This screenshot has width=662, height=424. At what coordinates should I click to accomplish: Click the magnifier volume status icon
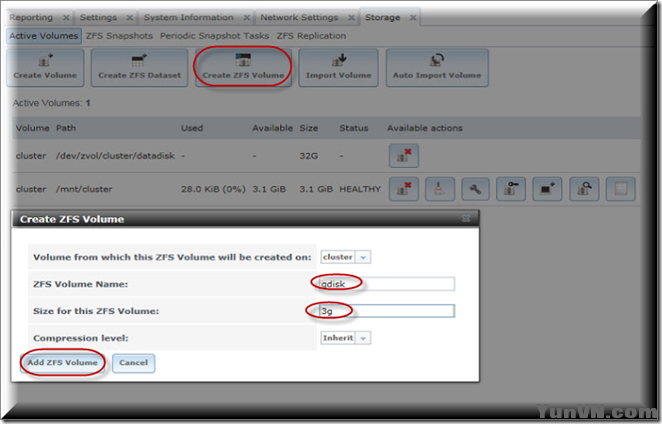(x=584, y=189)
